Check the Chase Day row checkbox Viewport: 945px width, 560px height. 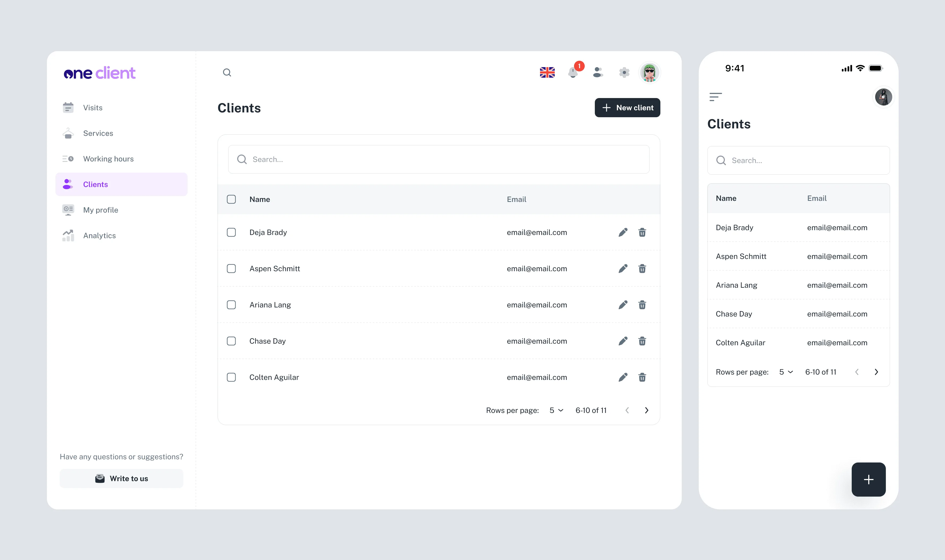[x=231, y=341]
